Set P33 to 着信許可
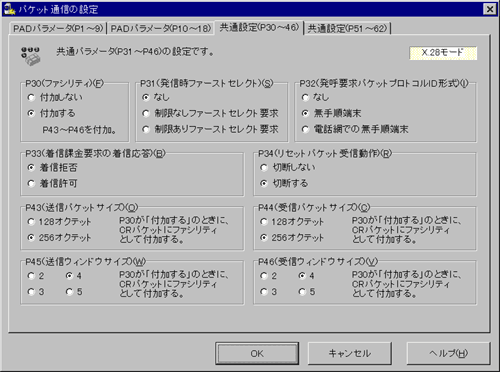500x372 pixels. [x=52, y=183]
